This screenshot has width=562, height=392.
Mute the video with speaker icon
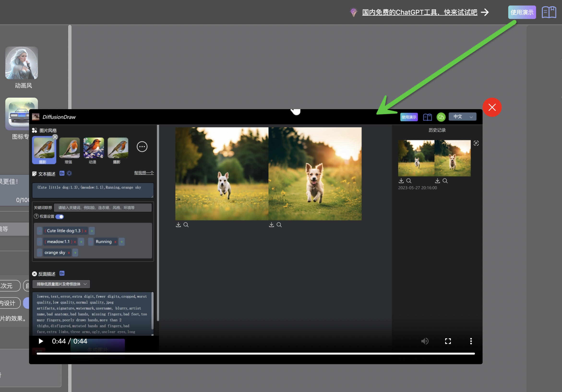click(425, 341)
